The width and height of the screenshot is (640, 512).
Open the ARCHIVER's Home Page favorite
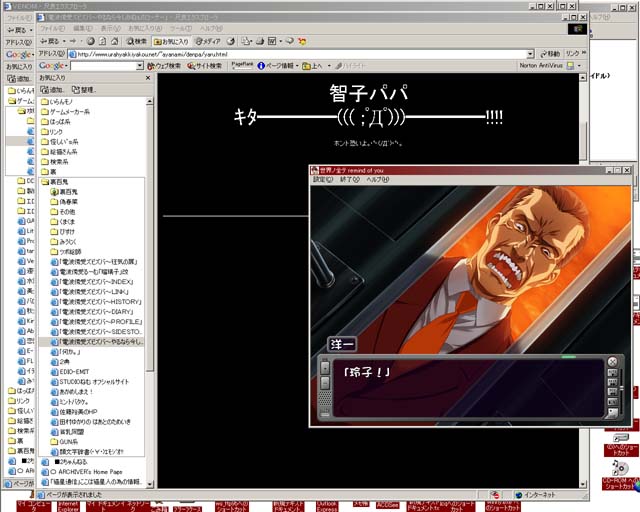82,472
